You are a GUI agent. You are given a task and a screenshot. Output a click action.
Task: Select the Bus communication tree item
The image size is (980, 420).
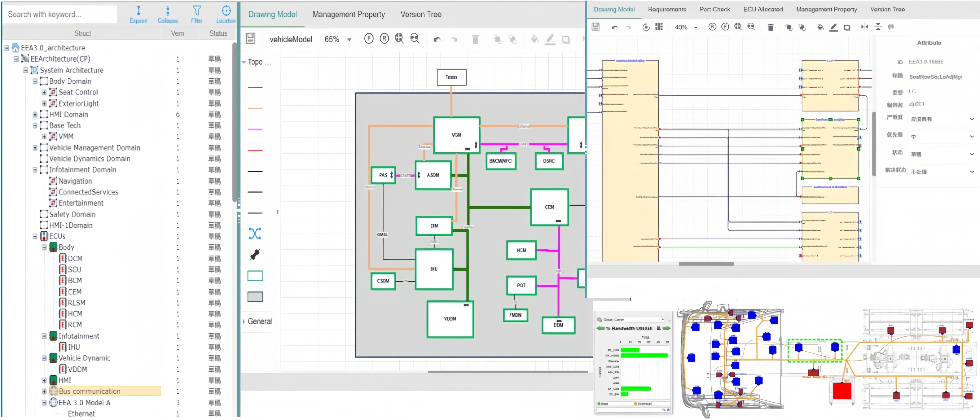click(x=89, y=391)
